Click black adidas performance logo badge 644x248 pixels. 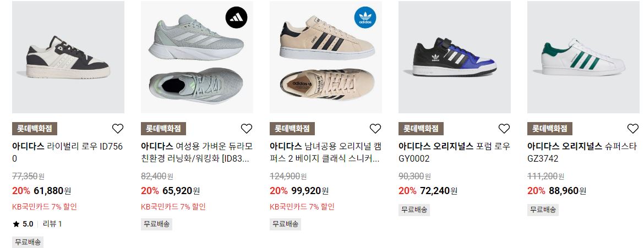click(x=236, y=17)
